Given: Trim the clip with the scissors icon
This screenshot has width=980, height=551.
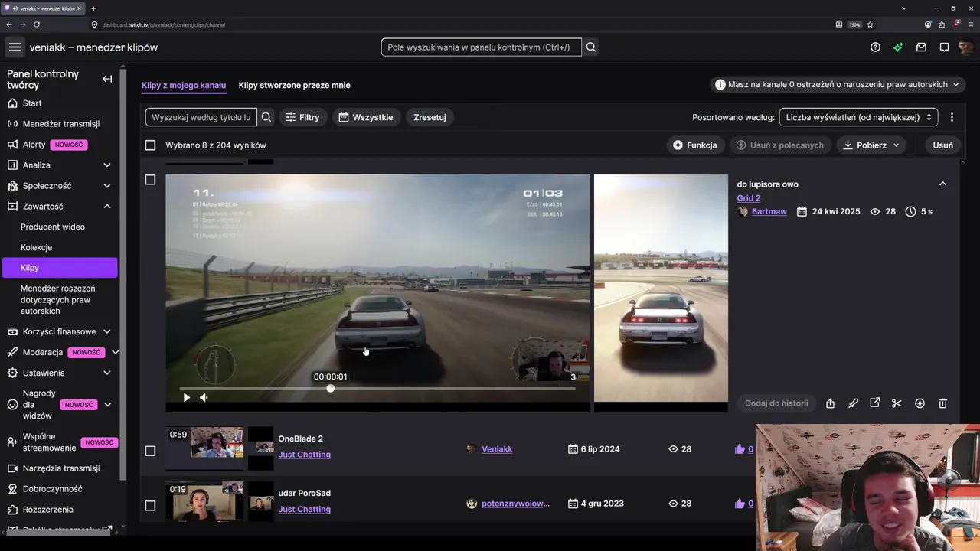Looking at the screenshot, I should tap(897, 403).
